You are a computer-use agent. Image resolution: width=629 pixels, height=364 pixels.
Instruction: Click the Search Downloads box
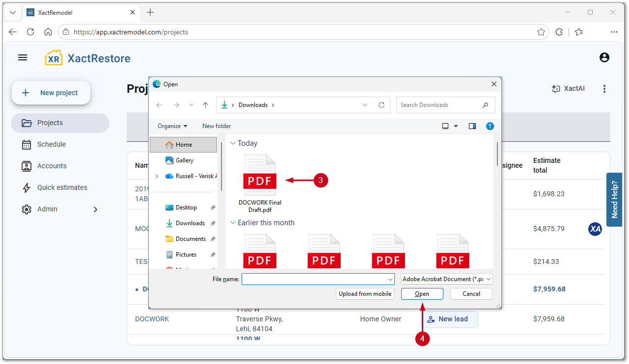pyautogui.click(x=446, y=105)
